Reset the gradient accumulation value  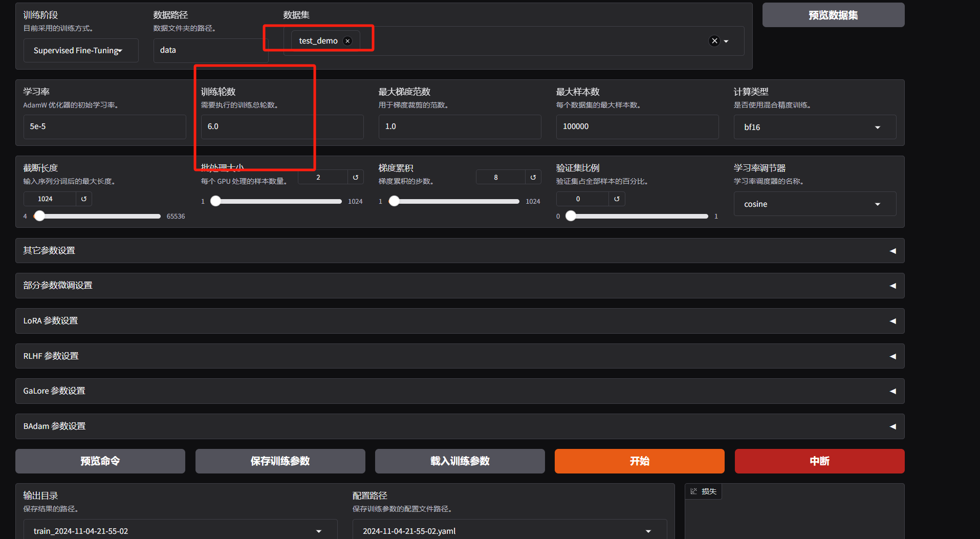(x=533, y=178)
